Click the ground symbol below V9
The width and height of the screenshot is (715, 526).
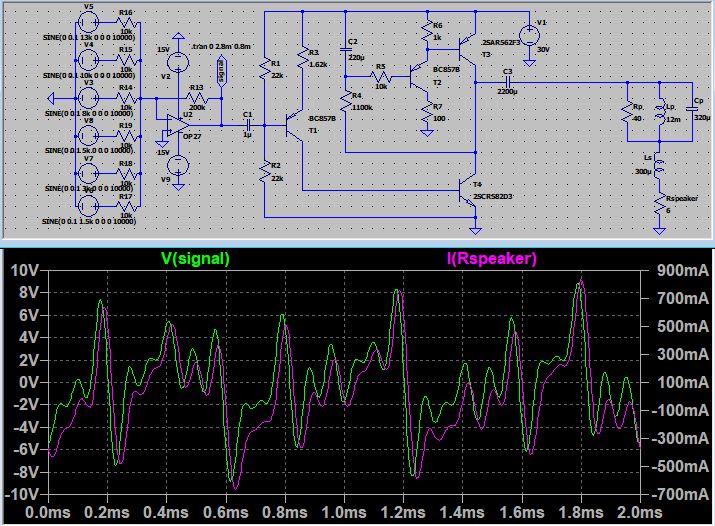tap(178, 187)
